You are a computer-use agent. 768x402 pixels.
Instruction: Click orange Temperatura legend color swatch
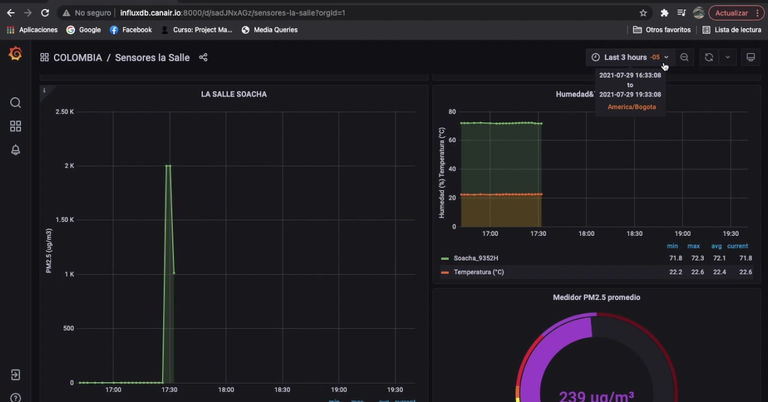445,272
